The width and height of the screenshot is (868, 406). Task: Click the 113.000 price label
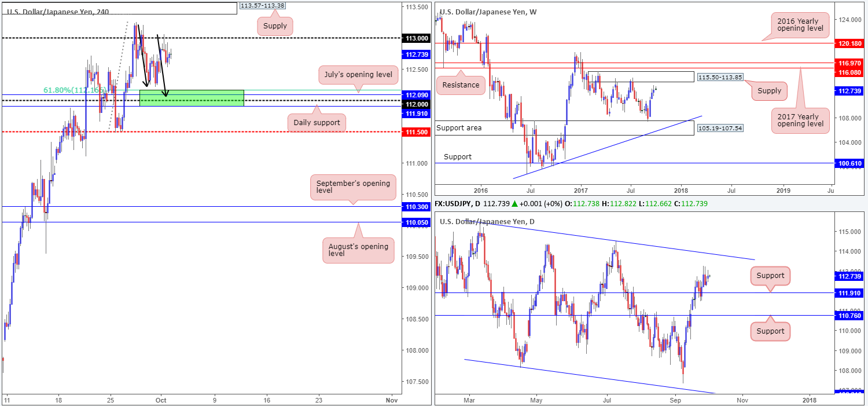[x=415, y=38]
